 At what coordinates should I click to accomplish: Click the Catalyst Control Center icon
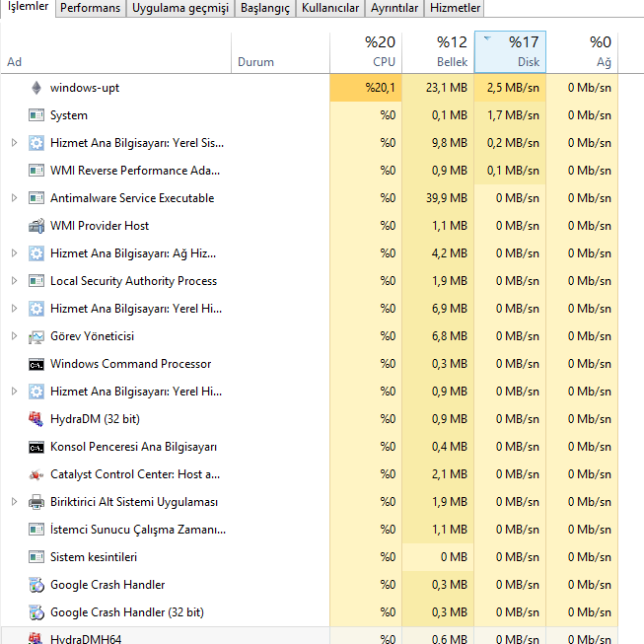click(36, 474)
